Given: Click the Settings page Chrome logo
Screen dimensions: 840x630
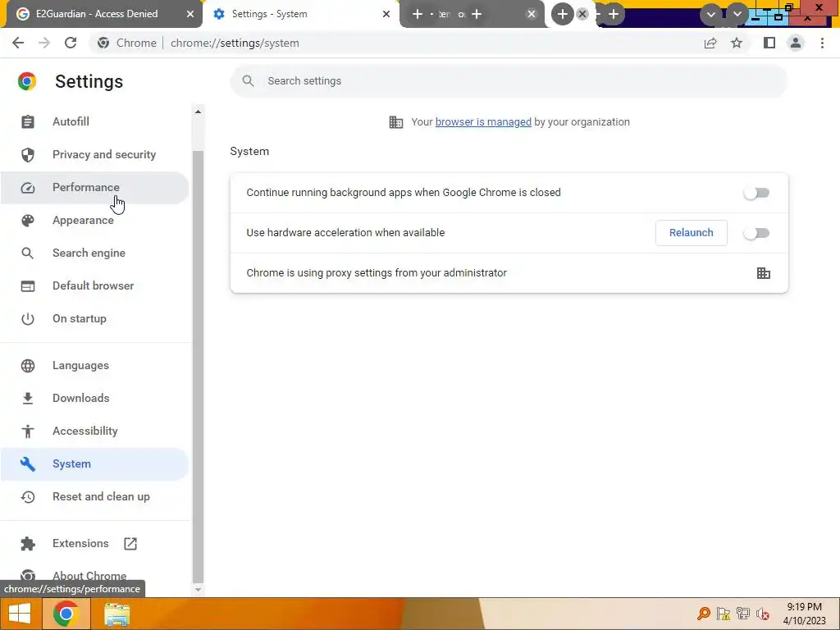Looking at the screenshot, I should tap(27, 81).
